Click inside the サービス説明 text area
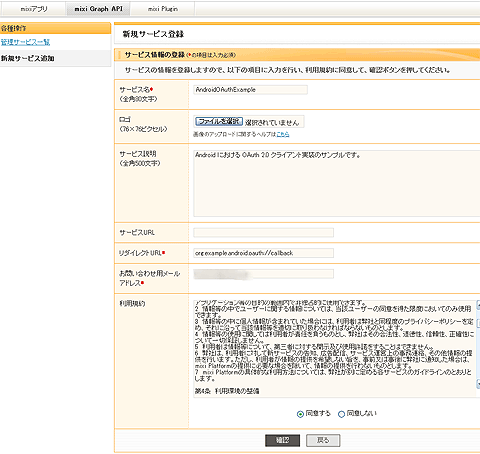 point(337,183)
